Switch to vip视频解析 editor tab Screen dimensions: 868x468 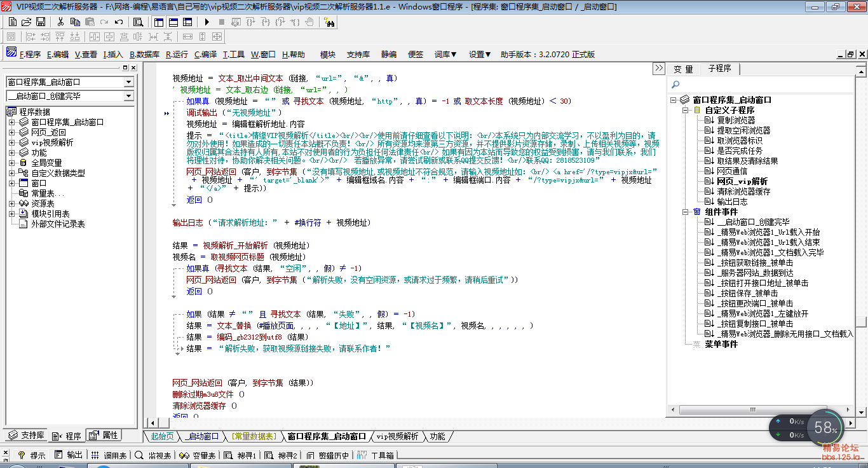(397, 436)
